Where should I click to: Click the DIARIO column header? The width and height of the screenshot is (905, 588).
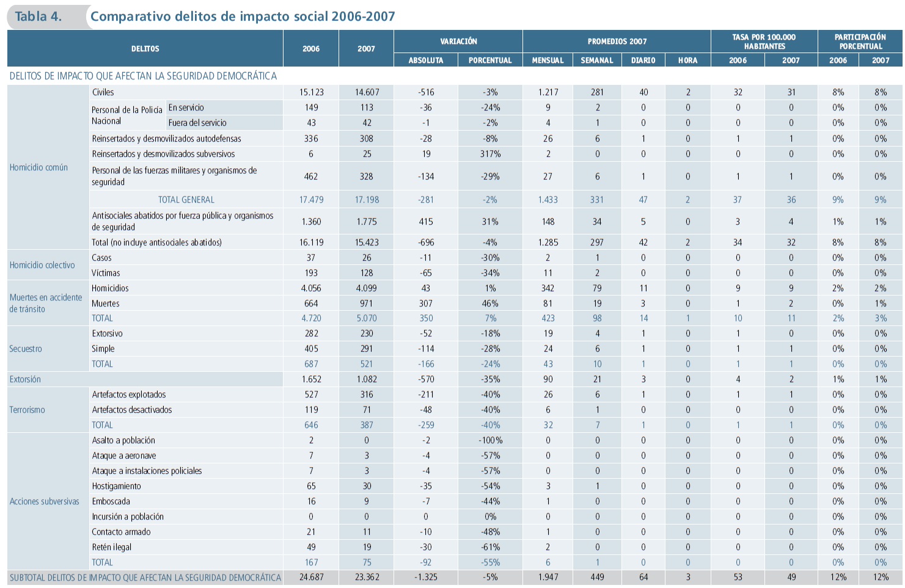(x=643, y=60)
